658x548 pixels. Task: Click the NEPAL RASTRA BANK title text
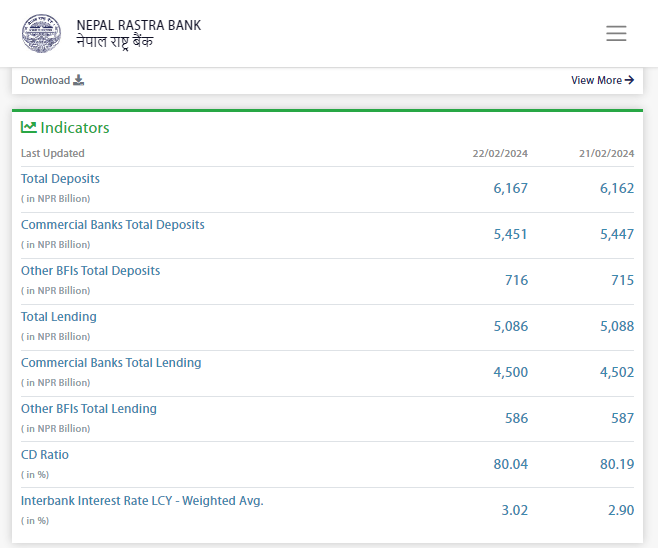click(139, 25)
